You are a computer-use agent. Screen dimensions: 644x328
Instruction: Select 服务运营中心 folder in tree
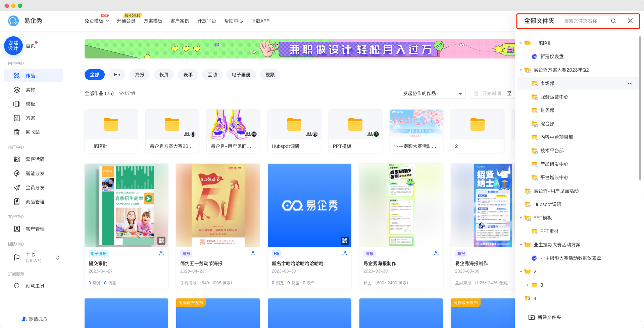point(554,97)
